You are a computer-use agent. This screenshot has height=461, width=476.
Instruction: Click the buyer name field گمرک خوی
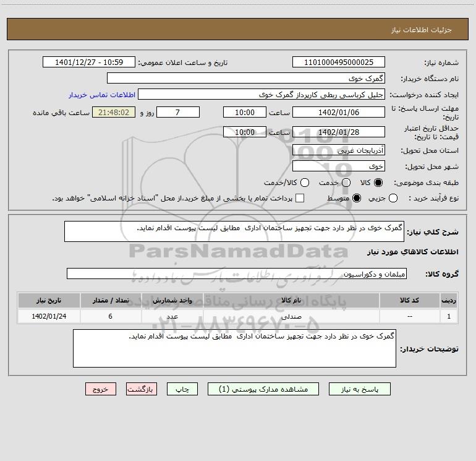[246, 78]
